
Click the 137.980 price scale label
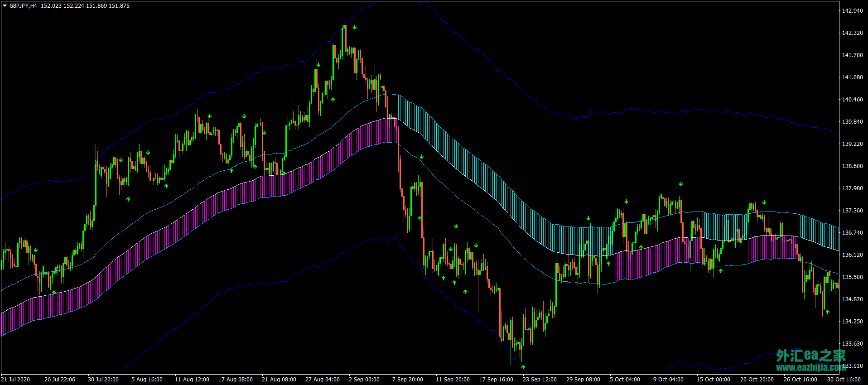(x=852, y=188)
